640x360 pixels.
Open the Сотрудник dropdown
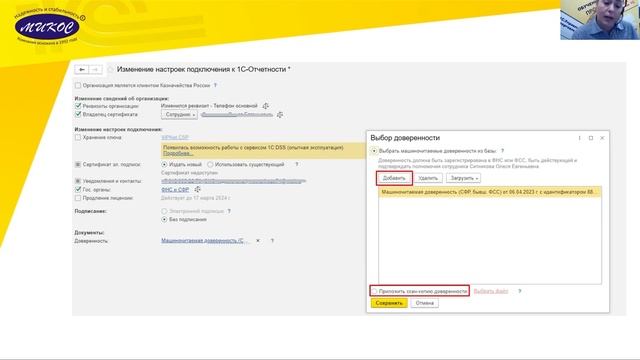point(179,115)
